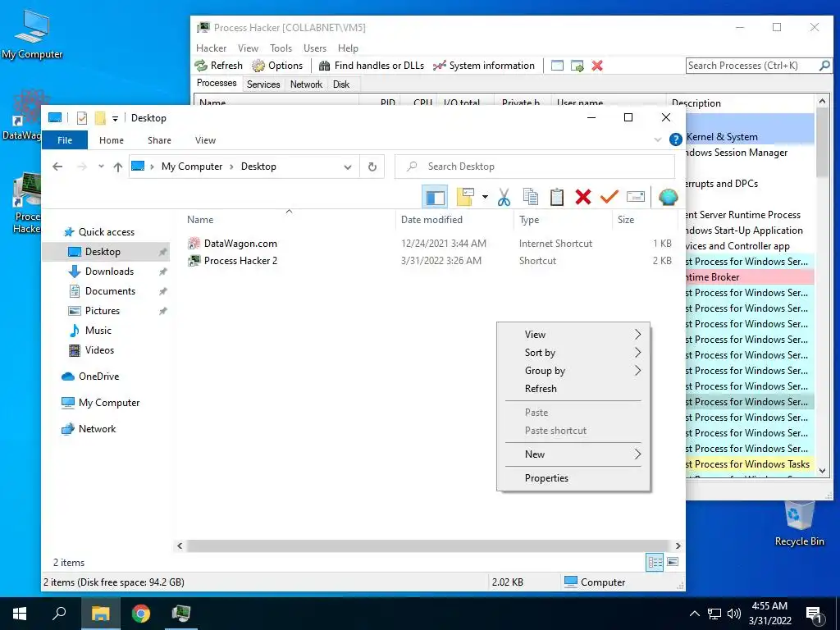Viewport: 840px width, 630px height.
Task: Open Classic Shell settings shell icon
Action: click(668, 197)
